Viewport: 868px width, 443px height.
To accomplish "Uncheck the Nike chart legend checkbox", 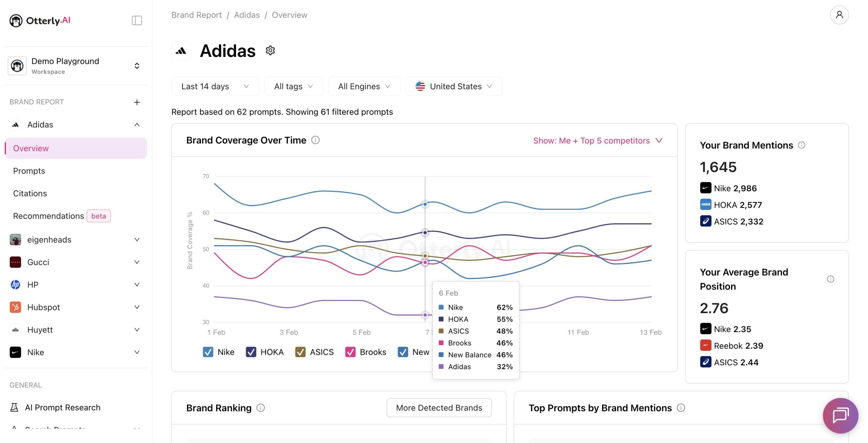I will click(x=208, y=352).
